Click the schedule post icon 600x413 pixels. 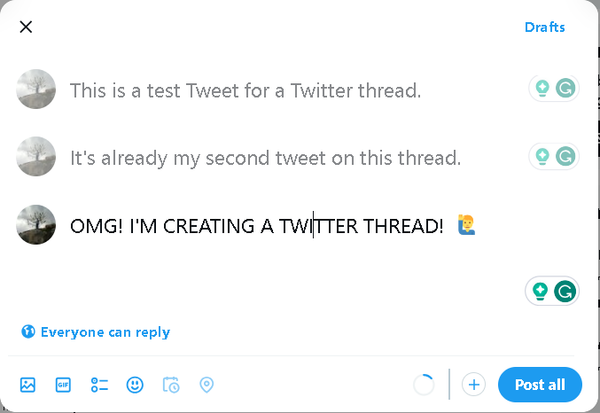click(x=171, y=384)
